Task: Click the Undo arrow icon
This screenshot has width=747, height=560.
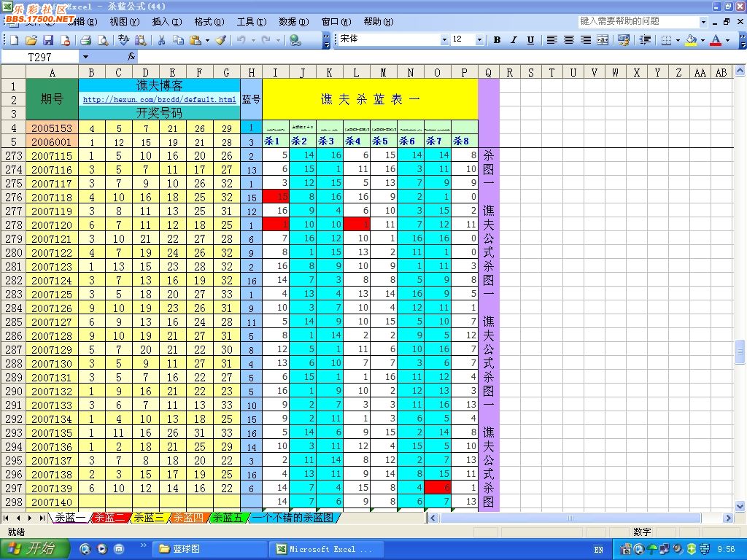Action: [x=241, y=41]
